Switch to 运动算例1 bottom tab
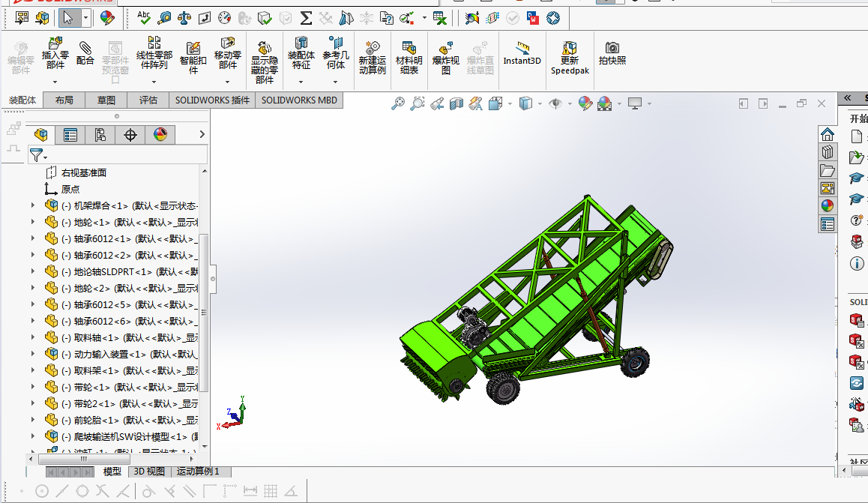This screenshot has height=503, width=868. [198, 472]
